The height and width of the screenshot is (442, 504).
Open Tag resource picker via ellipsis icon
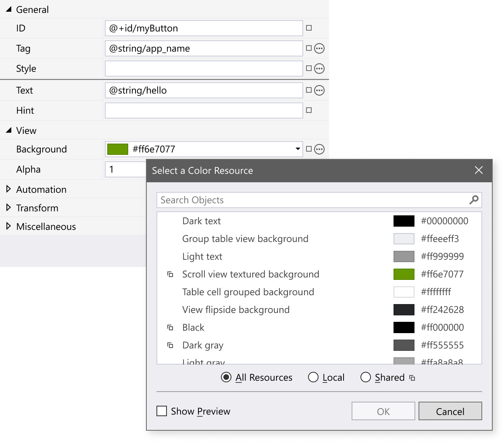[x=319, y=48]
